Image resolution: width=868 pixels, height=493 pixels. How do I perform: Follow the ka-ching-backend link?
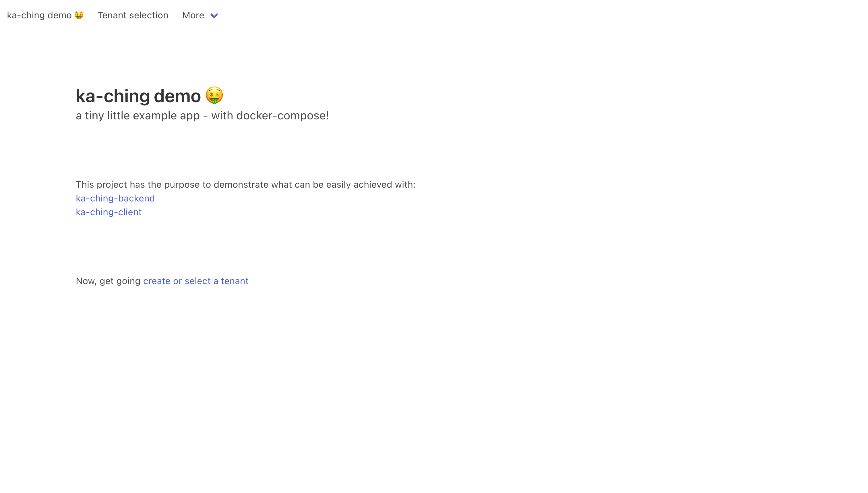115,198
